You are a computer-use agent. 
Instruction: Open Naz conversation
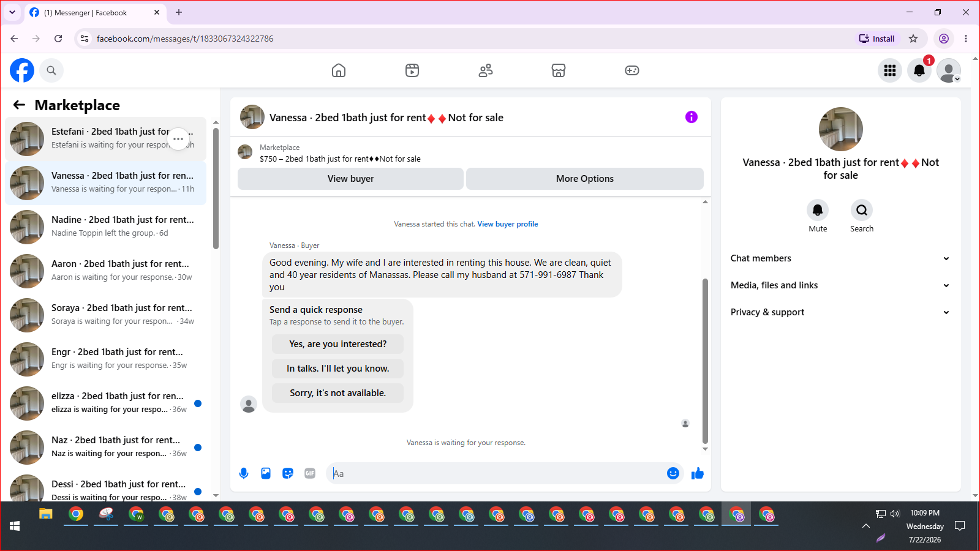point(105,448)
